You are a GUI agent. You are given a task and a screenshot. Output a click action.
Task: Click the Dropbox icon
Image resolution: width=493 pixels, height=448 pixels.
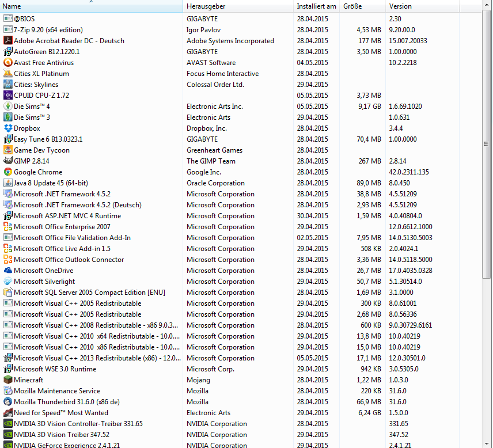(x=8, y=128)
